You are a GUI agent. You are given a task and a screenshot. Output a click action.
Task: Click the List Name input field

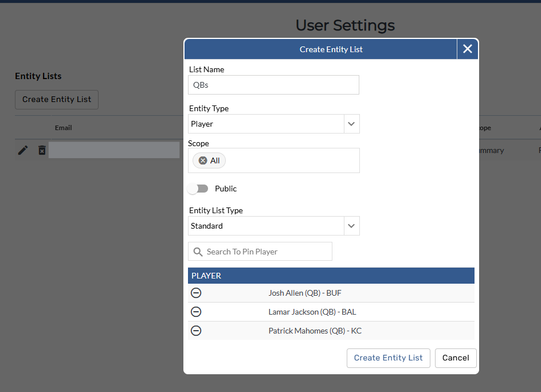[273, 85]
